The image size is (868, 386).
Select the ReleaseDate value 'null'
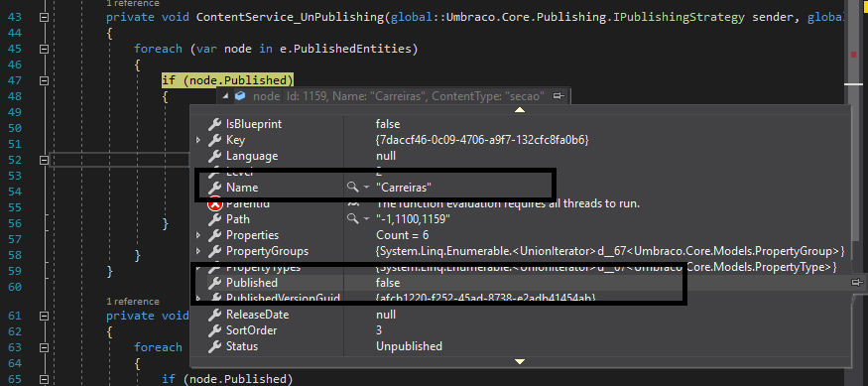(386, 315)
